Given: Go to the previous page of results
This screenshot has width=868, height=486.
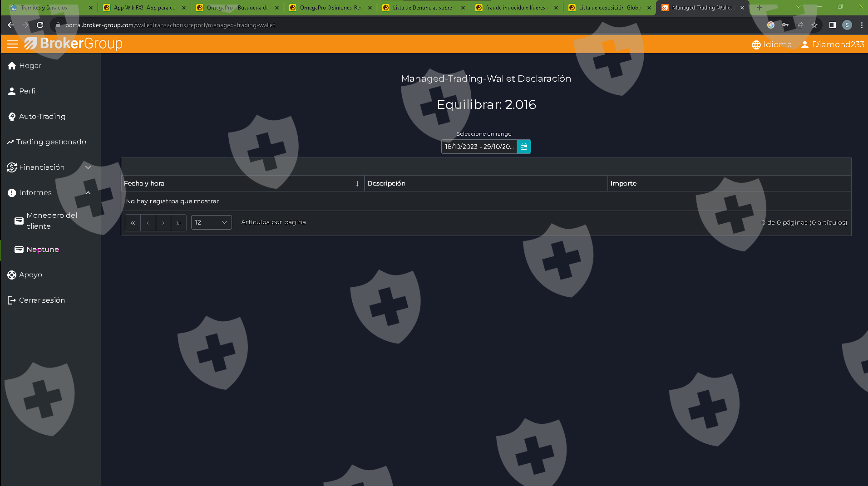Looking at the screenshot, I should pyautogui.click(x=148, y=223).
